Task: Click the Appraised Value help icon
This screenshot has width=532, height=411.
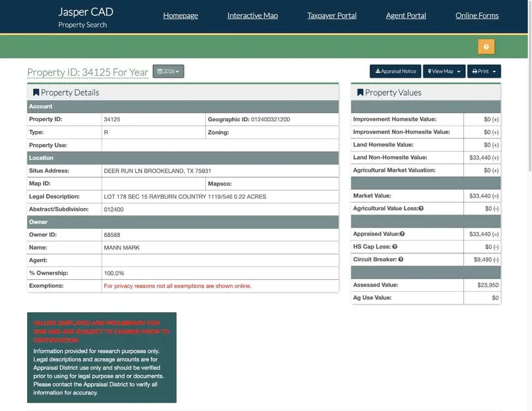Action: tap(402, 234)
